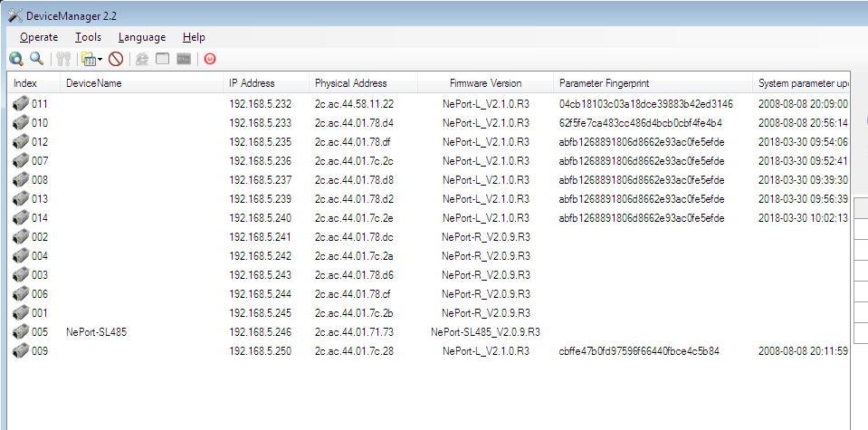Click the magnifier search toolbar icon

(36, 59)
